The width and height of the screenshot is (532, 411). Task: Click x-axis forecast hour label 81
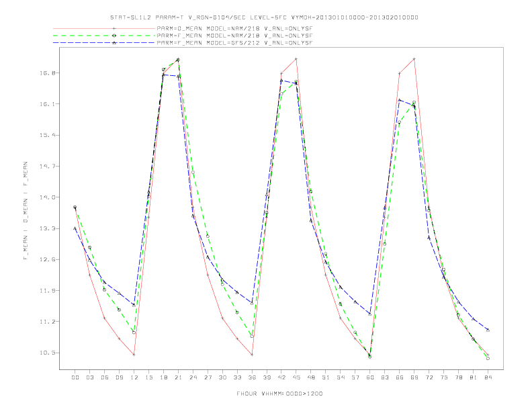pyautogui.click(x=474, y=377)
